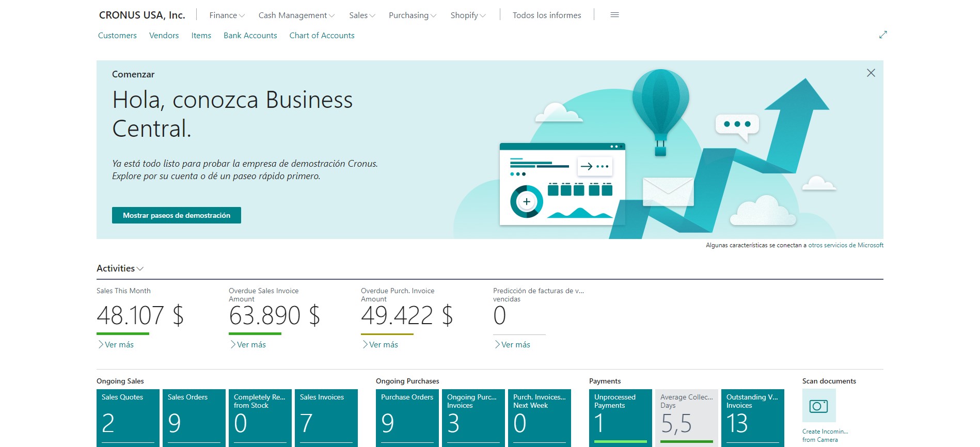This screenshot has height=447, width=980.
Task: Open the Vendors link
Action: point(164,36)
